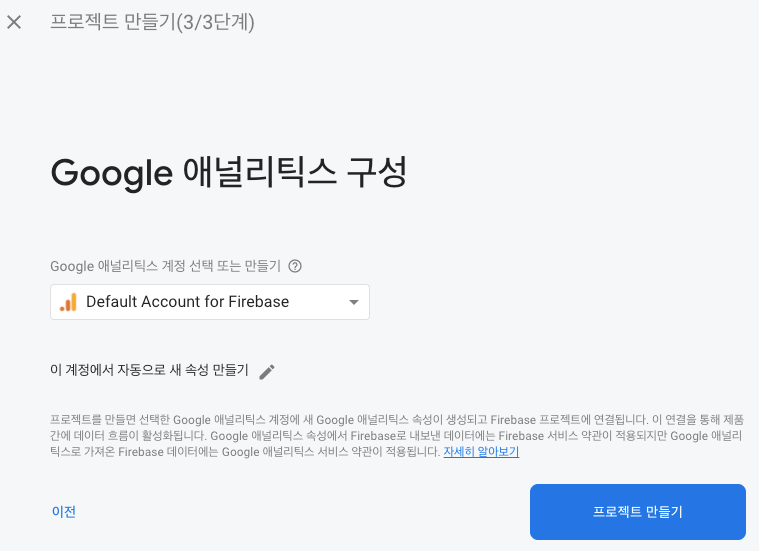The height and width of the screenshot is (551, 759).
Task: Close the project creation dialog
Action: pyautogui.click(x=14, y=22)
